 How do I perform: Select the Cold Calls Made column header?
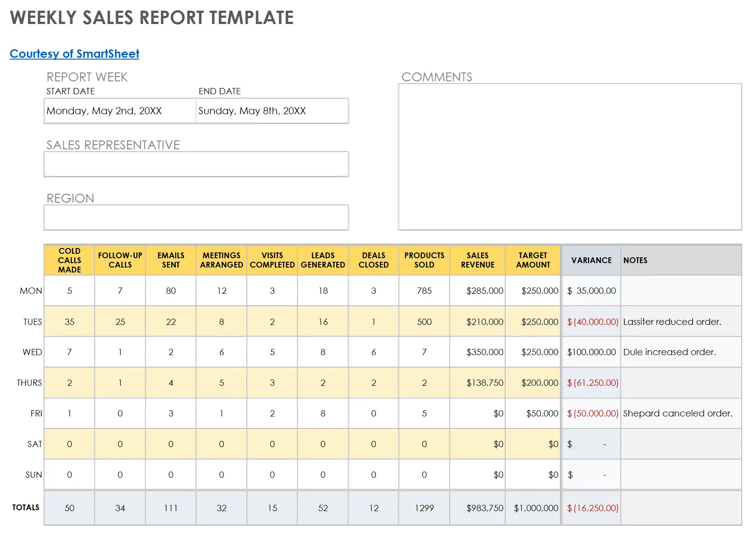click(x=69, y=260)
